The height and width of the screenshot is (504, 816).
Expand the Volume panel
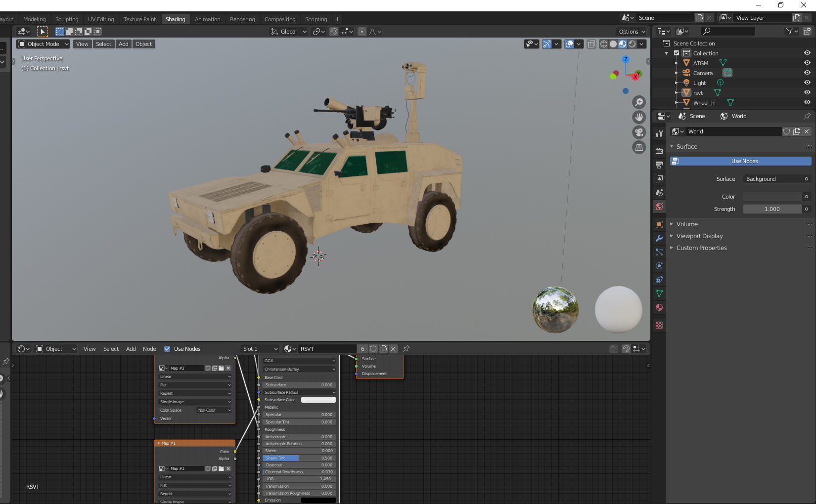coord(687,224)
